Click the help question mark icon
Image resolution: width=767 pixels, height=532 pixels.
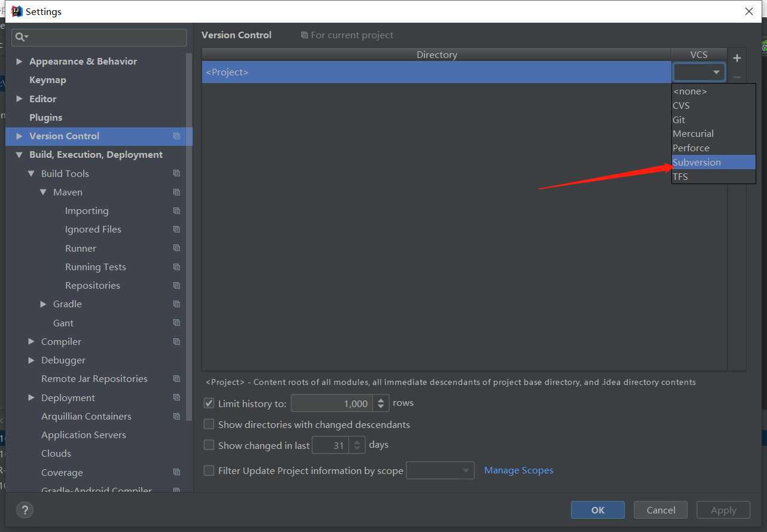click(25, 510)
